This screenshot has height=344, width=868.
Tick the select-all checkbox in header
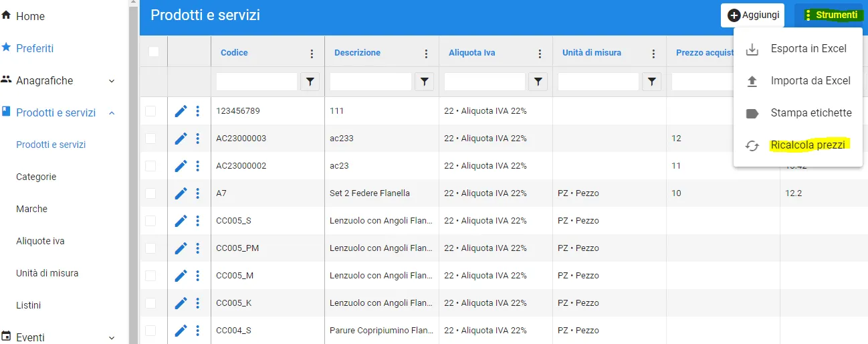[x=154, y=52]
